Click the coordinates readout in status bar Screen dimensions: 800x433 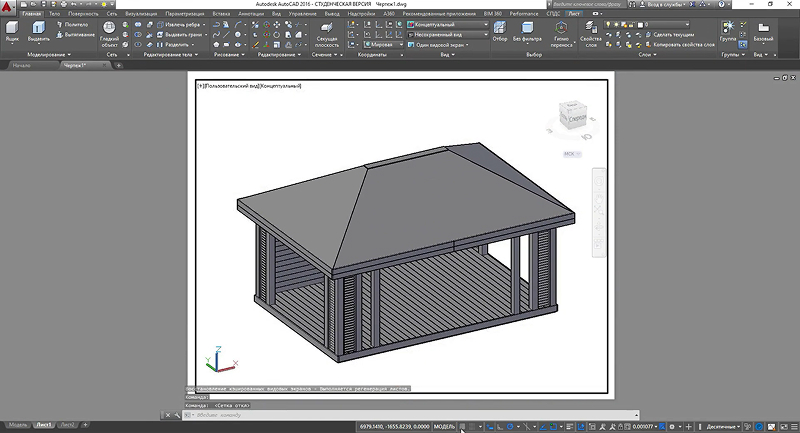(x=394, y=426)
